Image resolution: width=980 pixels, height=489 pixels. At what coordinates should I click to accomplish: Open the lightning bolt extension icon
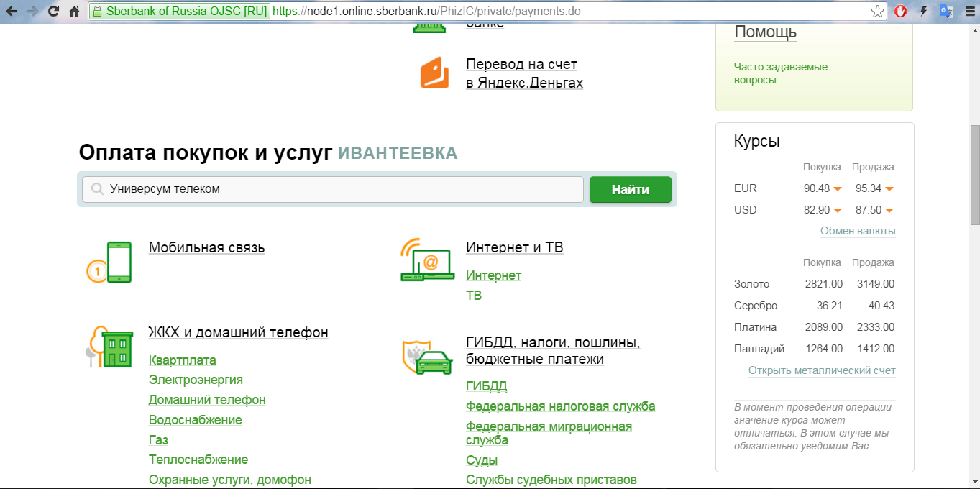coord(923,12)
